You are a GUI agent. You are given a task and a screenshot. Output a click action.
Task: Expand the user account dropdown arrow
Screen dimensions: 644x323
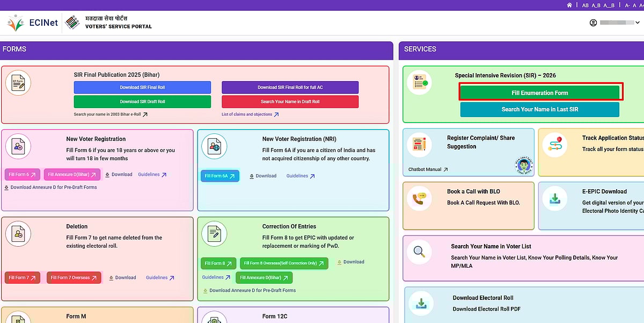point(638,23)
